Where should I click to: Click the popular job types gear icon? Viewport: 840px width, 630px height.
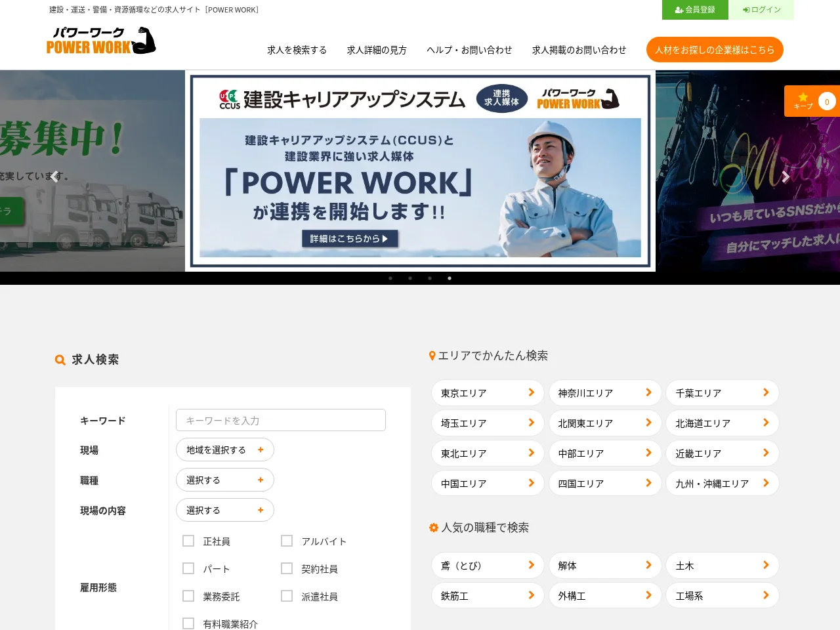coord(433,528)
